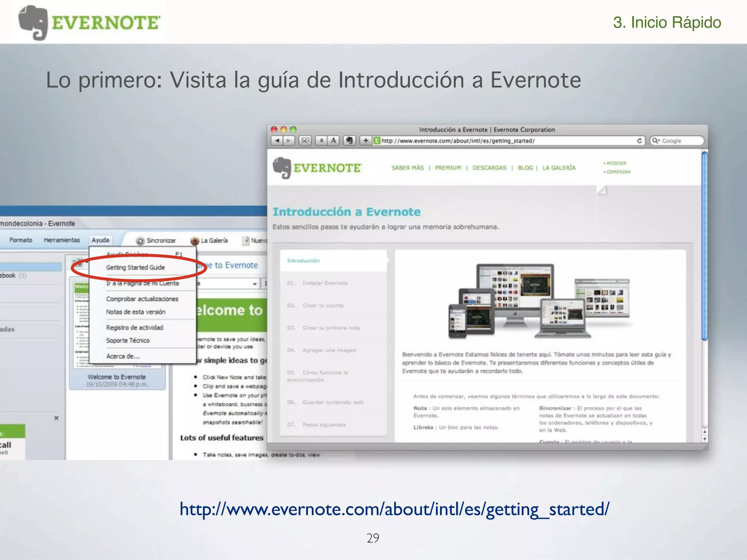747x560 pixels.
Task: Select Getting Started Guide menu entry
Action: pyautogui.click(x=135, y=267)
